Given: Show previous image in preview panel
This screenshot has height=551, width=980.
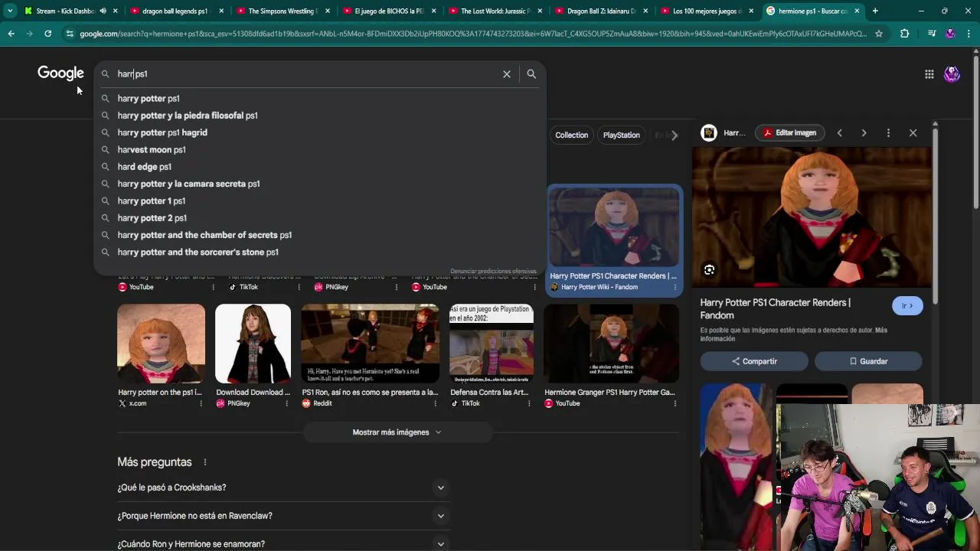Looking at the screenshot, I should [x=839, y=133].
